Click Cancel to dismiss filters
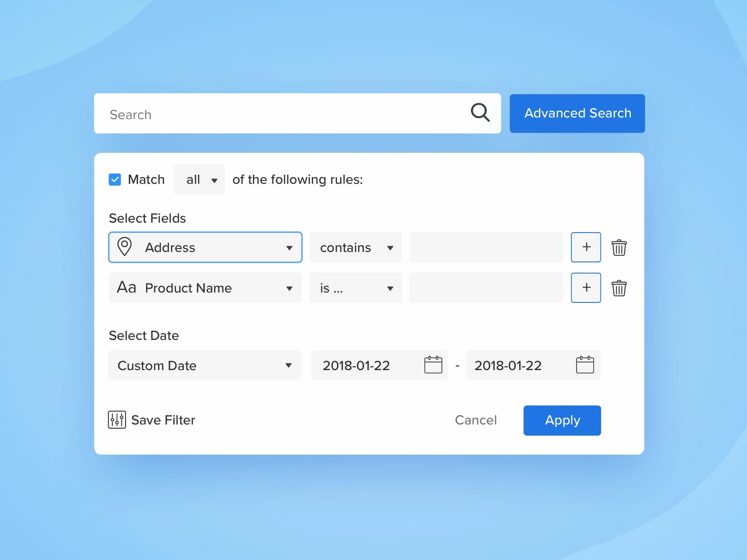Viewport: 747px width, 560px height. click(x=476, y=420)
